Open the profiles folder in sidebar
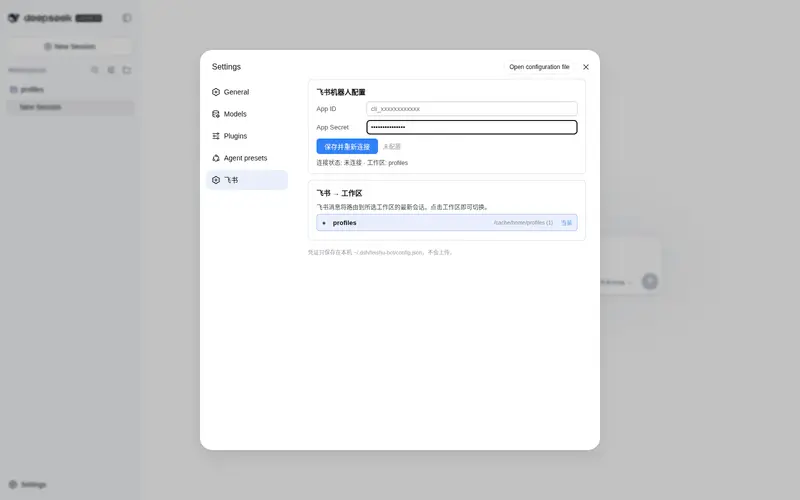The height and width of the screenshot is (500, 800). [70, 89]
